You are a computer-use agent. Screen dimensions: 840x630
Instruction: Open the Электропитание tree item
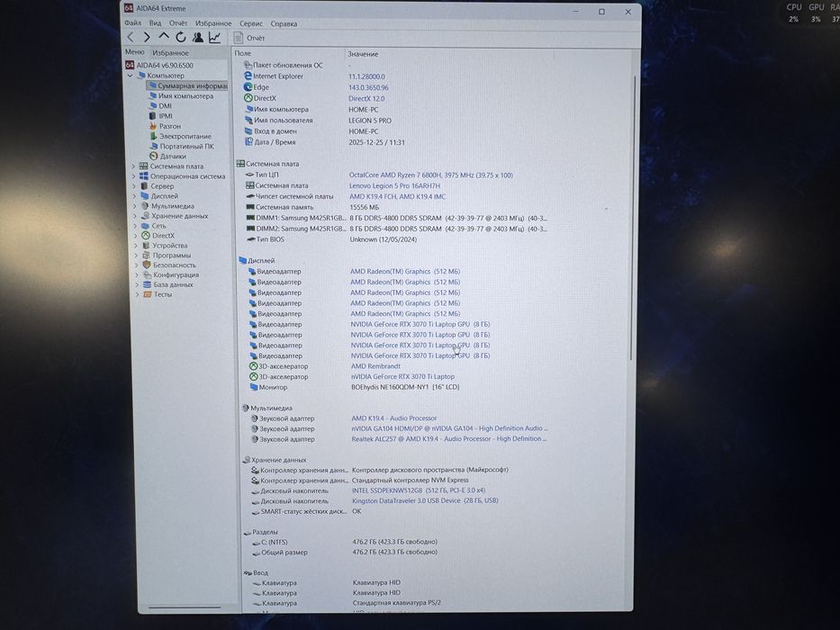[x=181, y=136]
